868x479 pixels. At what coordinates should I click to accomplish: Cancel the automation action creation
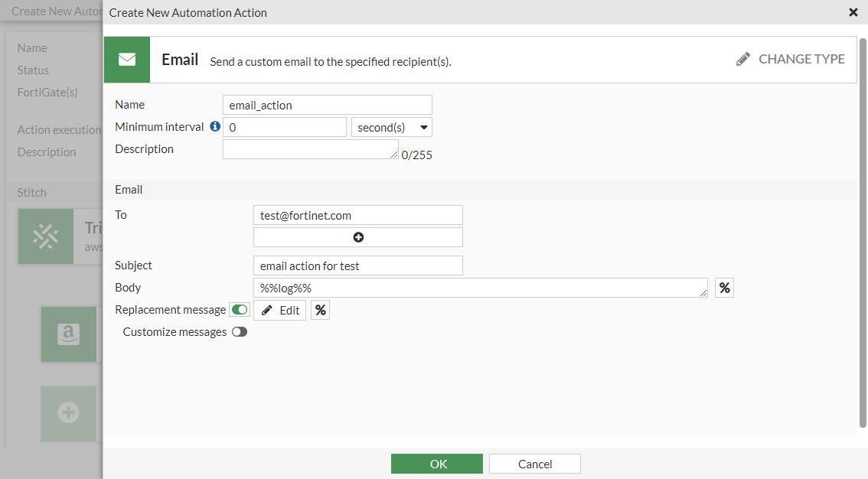[535, 464]
